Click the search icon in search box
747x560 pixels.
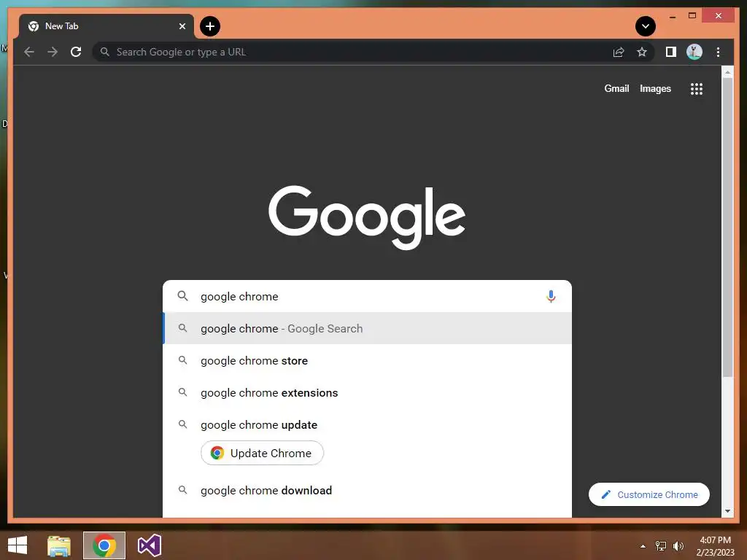click(x=182, y=296)
